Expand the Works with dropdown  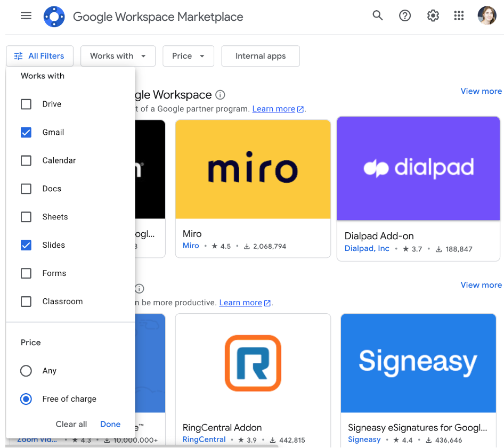tap(118, 56)
